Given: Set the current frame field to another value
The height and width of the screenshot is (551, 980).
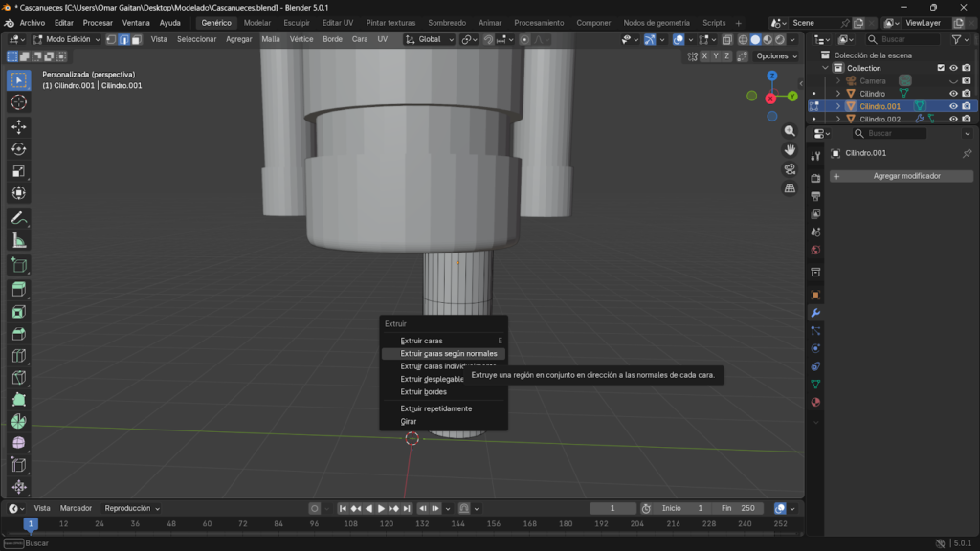Looking at the screenshot, I should coord(613,508).
